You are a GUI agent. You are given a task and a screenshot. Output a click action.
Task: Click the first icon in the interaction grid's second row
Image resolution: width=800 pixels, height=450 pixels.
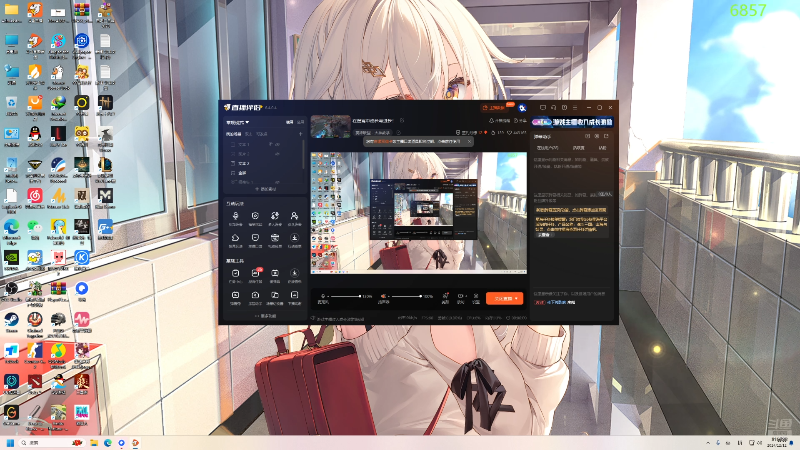[235, 238]
